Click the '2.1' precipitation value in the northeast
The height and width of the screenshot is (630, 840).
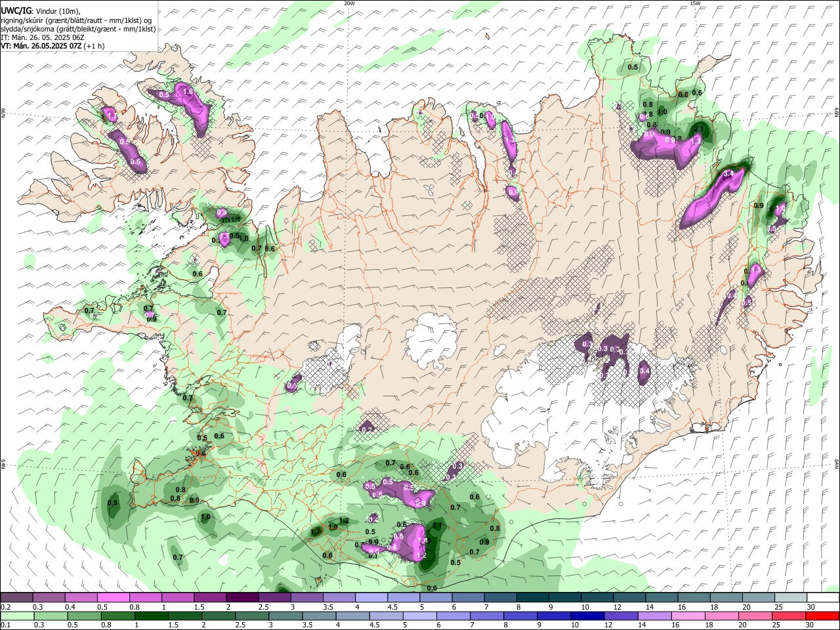pos(700,129)
